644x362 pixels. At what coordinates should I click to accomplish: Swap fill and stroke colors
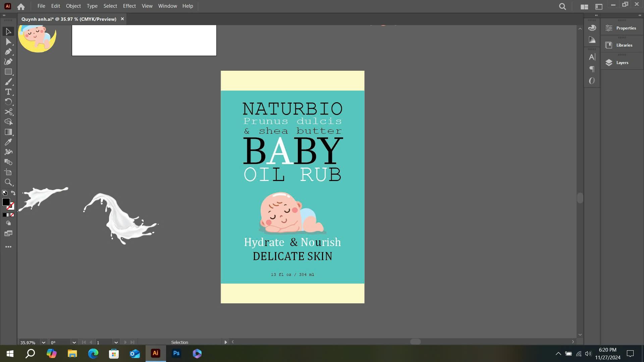pos(13,193)
